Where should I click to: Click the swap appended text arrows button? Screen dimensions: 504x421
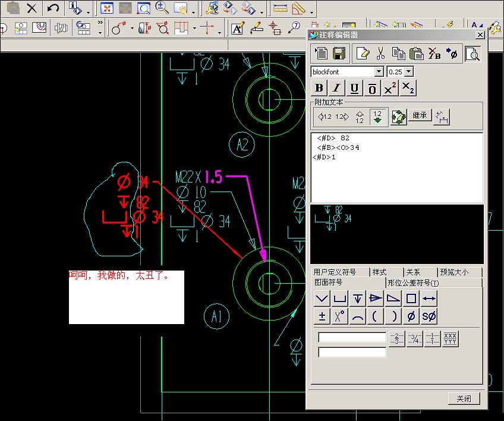coord(399,117)
